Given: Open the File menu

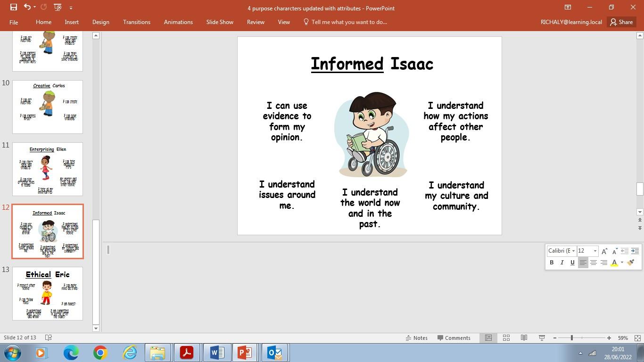Looking at the screenshot, I should (14, 22).
